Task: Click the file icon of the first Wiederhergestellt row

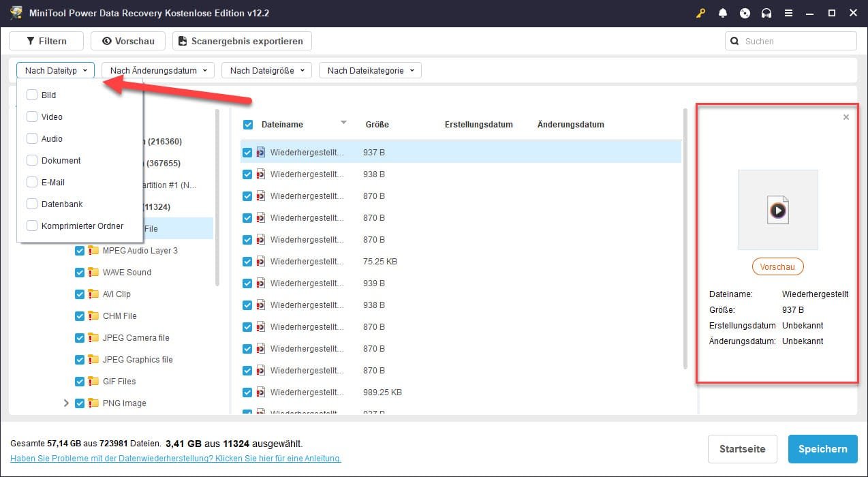Action: pyautogui.click(x=261, y=152)
